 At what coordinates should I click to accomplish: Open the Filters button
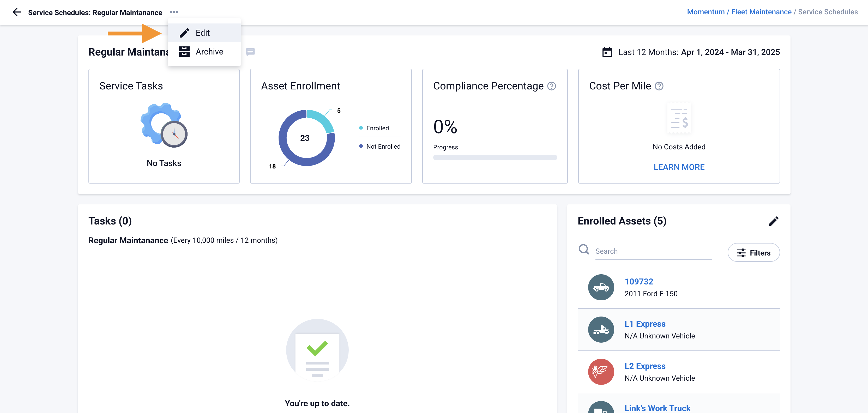click(x=754, y=253)
